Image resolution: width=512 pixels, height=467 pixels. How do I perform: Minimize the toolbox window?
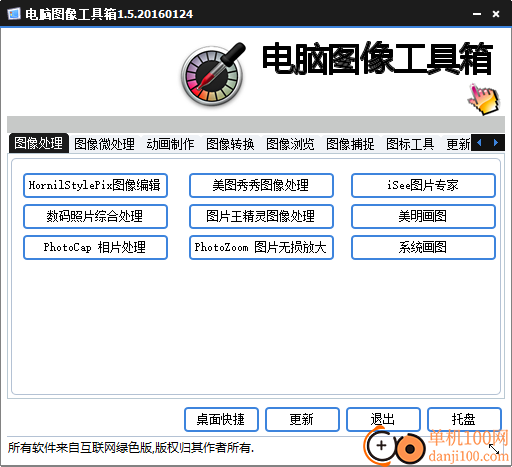pos(477,14)
